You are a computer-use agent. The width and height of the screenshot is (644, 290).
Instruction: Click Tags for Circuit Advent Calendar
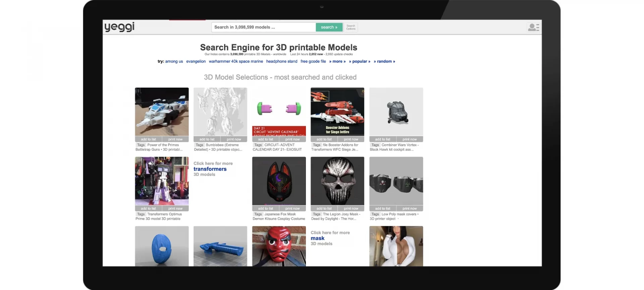[258, 145]
